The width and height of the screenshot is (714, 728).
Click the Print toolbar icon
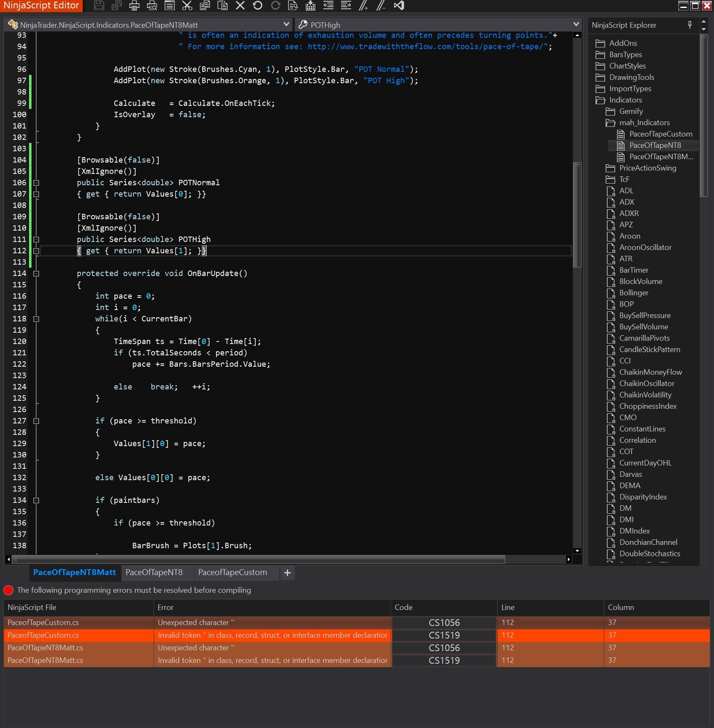[x=134, y=5]
